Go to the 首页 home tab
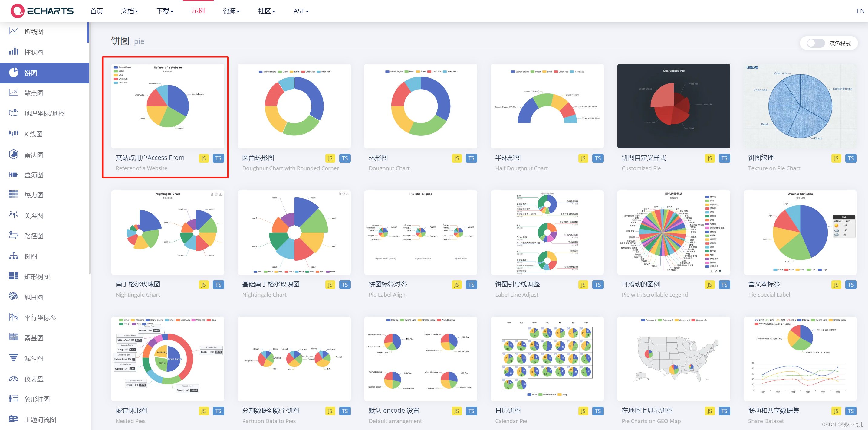The height and width of the screenshot is (430, 868). tap(97, 11)
